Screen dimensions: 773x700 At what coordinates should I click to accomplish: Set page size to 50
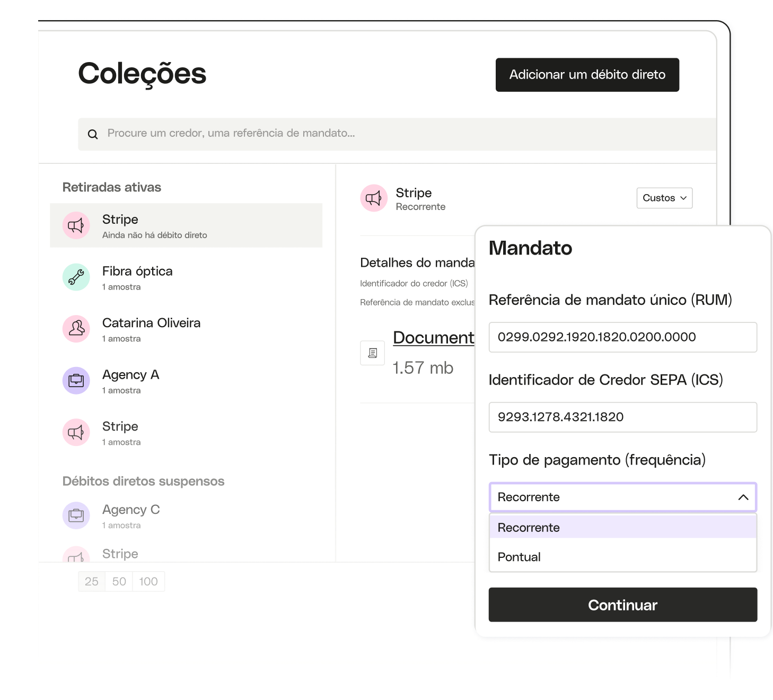(119, 582)
